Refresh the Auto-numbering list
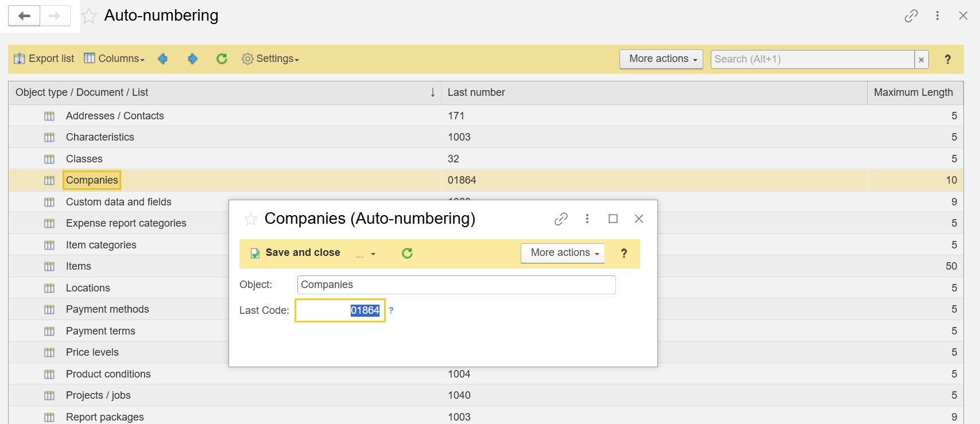Image resolution: width=980 pixels, height=424 pixels. [222, 59]
